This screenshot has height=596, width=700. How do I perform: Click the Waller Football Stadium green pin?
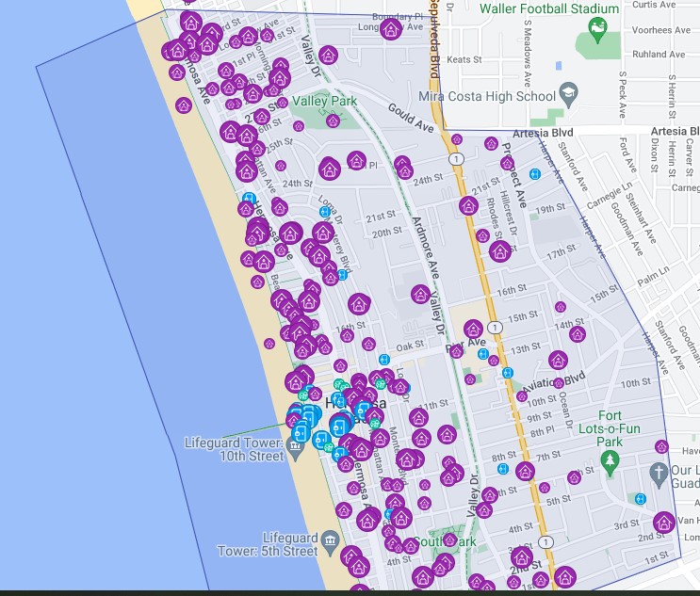(597, 27)
